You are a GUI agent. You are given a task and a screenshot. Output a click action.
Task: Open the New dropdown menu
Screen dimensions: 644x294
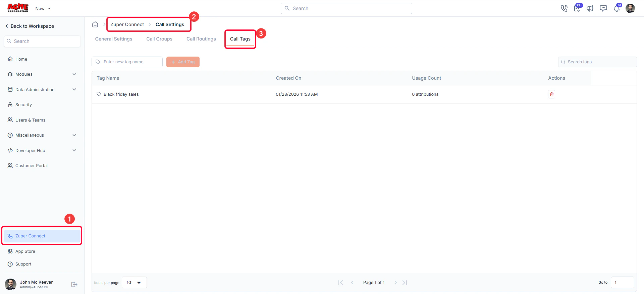pyautogui.click(x=43, y=8)
